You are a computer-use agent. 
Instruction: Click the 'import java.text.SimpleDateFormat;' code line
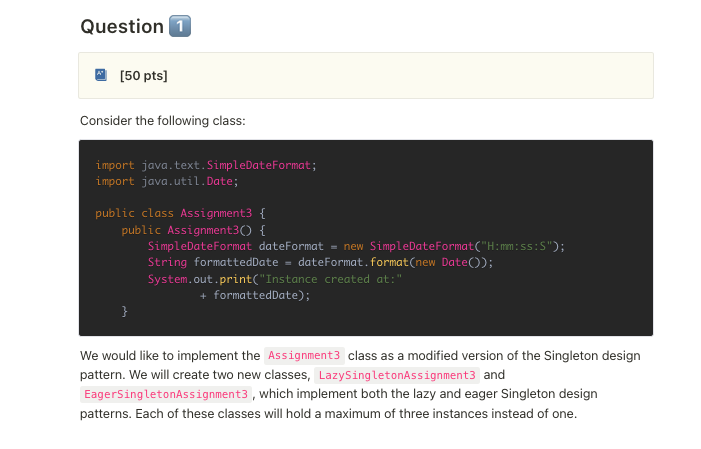tap(206, 165)
